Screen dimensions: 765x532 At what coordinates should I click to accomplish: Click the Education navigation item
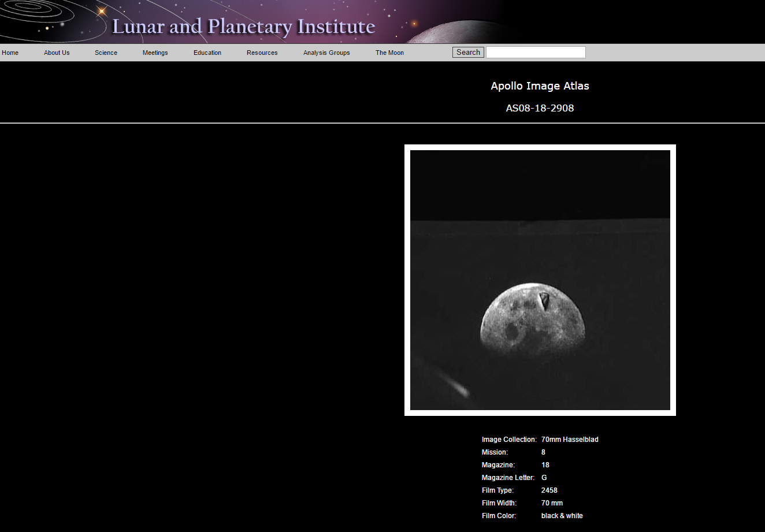(x=207, y=53)
